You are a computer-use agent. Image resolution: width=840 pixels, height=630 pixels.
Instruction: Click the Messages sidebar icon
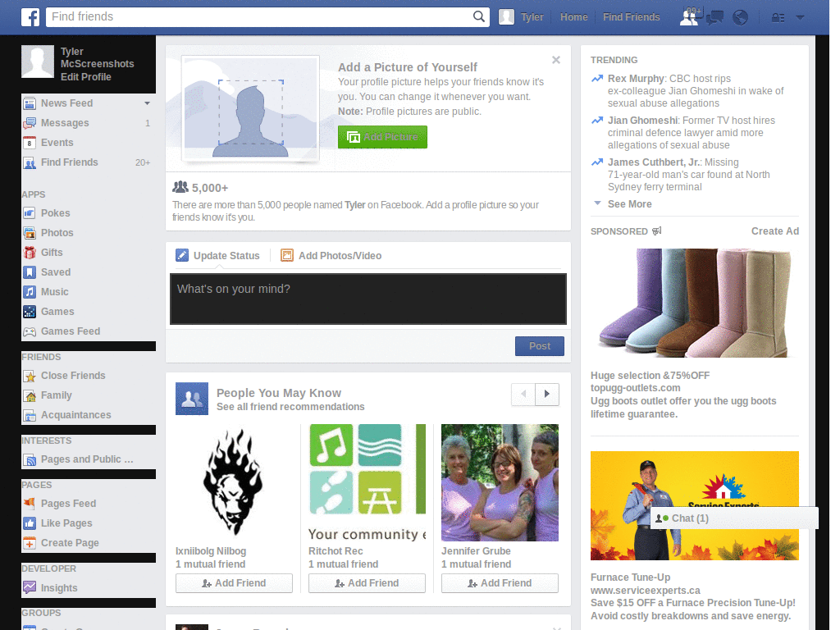(30, 123)
